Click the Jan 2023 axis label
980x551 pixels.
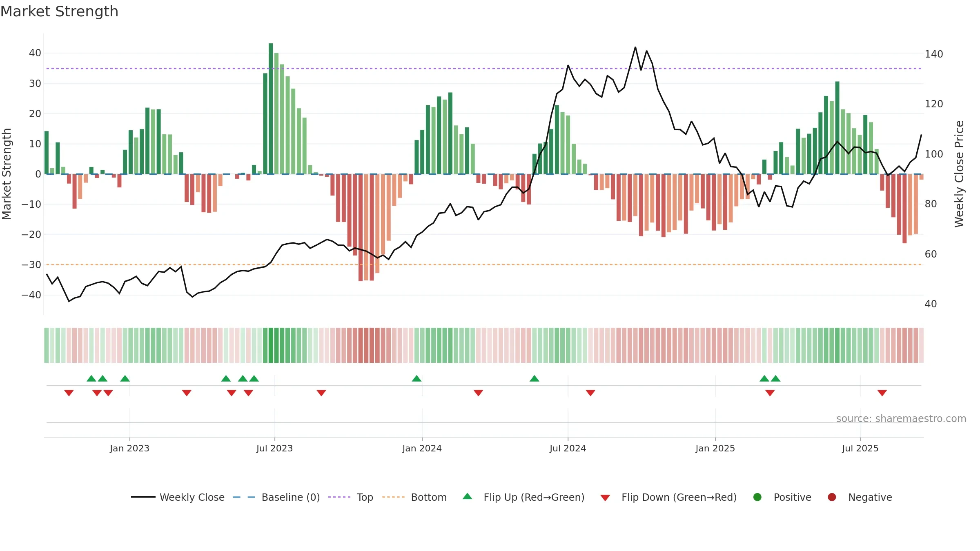click(x=129, y=448)
